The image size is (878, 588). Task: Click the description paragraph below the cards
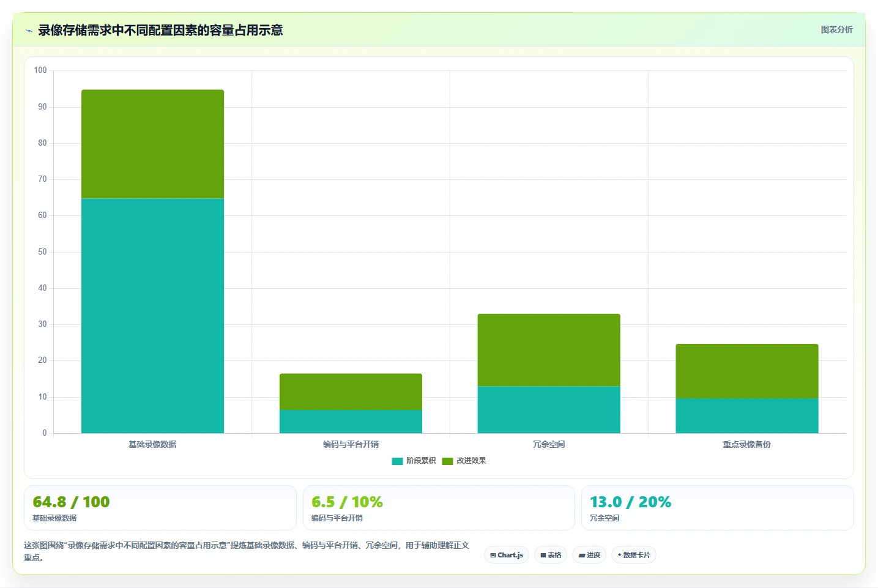point(247,551)
